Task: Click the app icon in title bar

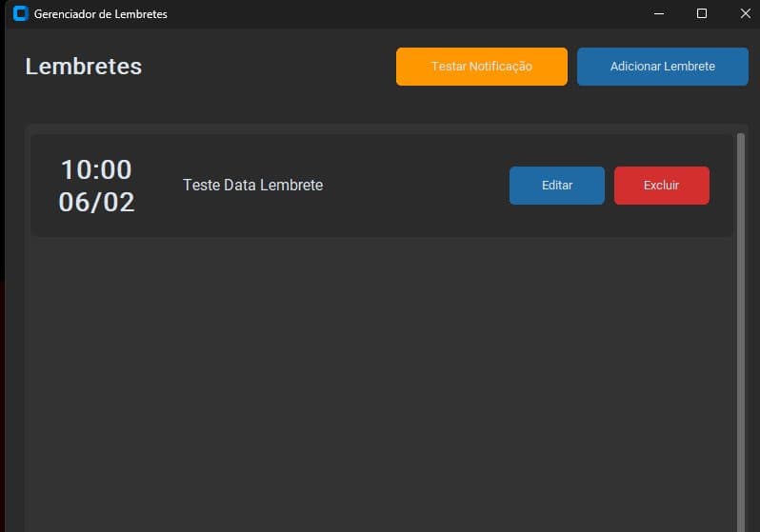Action: [20, 14]
